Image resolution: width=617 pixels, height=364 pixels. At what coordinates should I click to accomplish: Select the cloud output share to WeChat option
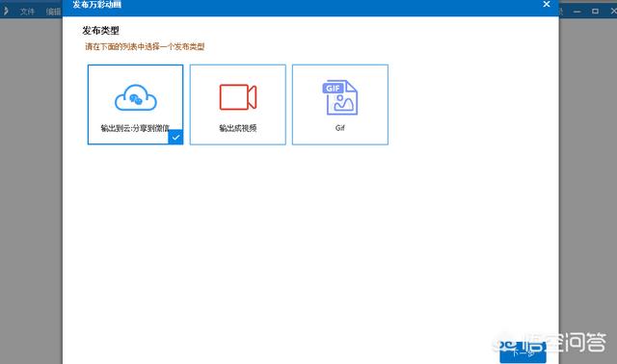tap(135, 105)
